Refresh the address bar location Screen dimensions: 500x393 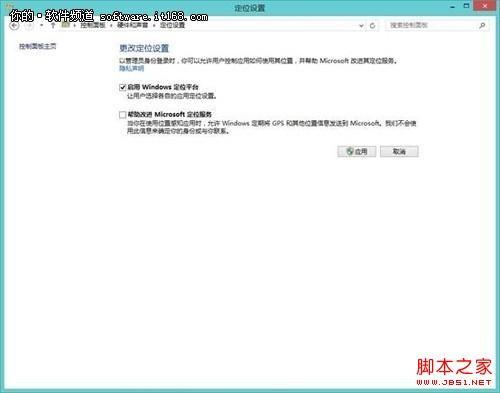click(373, 25)
